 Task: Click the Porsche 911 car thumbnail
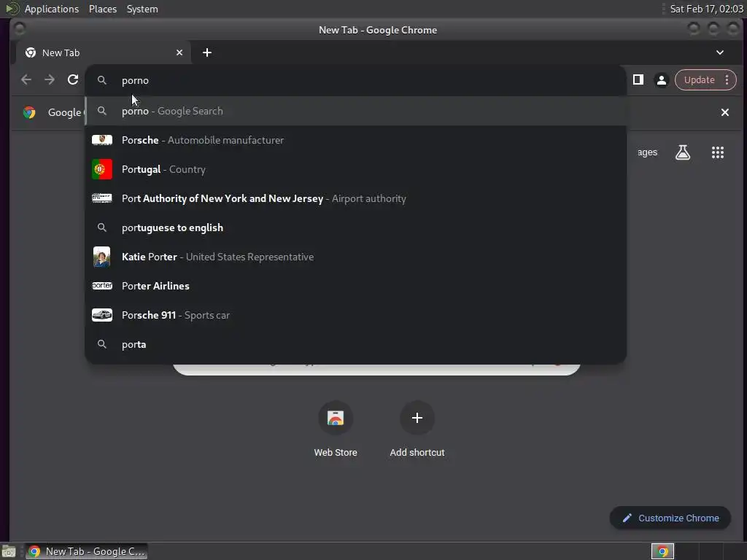[102, 315]
